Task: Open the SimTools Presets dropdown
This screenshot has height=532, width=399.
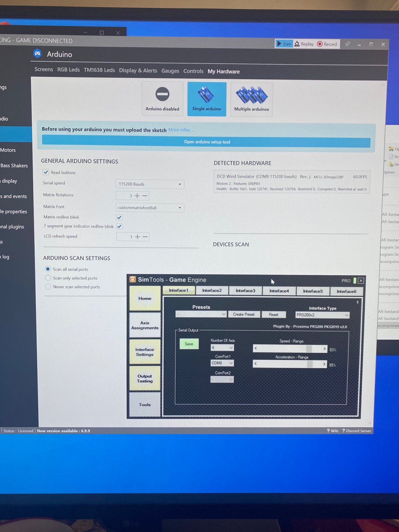Action: [x=201, y=314]
